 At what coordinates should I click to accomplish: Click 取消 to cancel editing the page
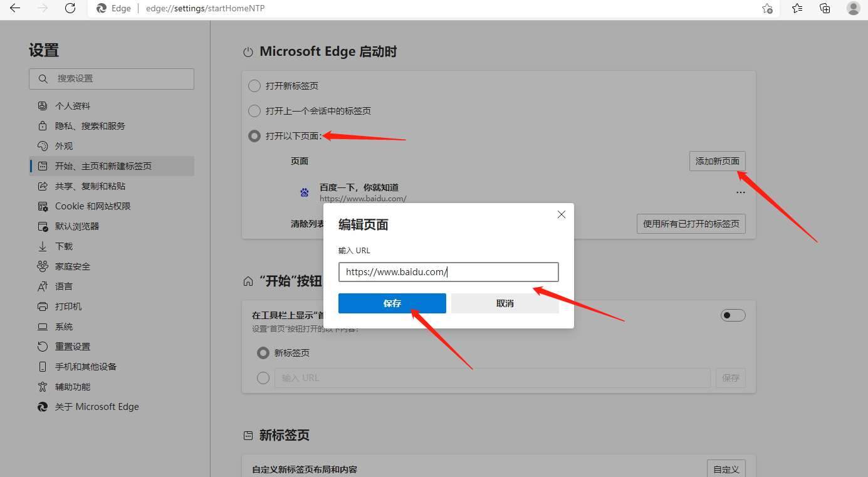point(505,303)
